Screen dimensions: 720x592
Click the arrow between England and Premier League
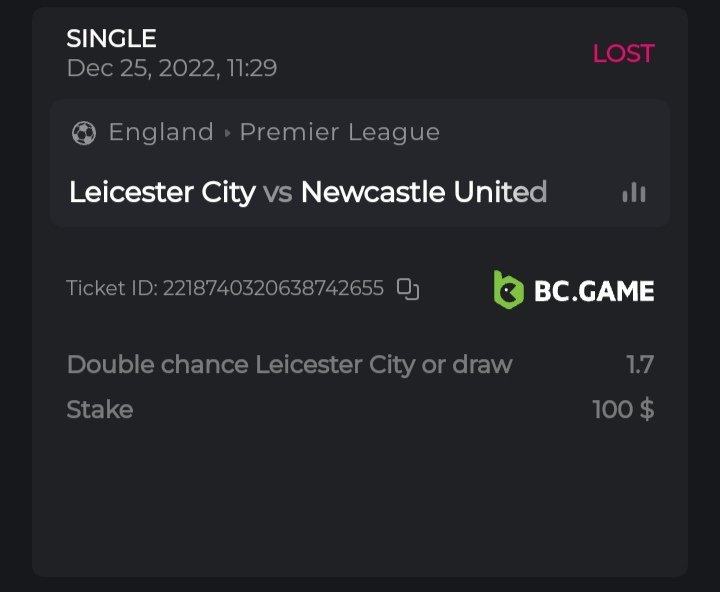point(227,133)
